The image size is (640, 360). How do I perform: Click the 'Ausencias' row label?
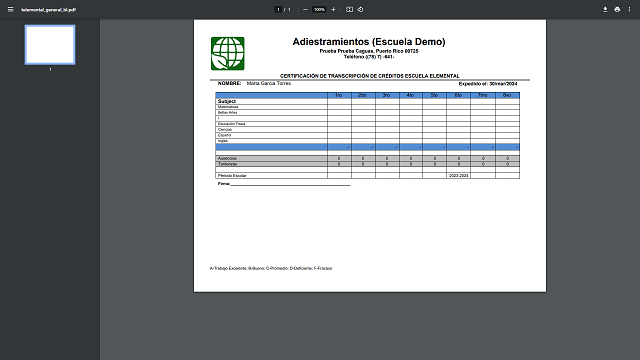(x=227, y=158)
